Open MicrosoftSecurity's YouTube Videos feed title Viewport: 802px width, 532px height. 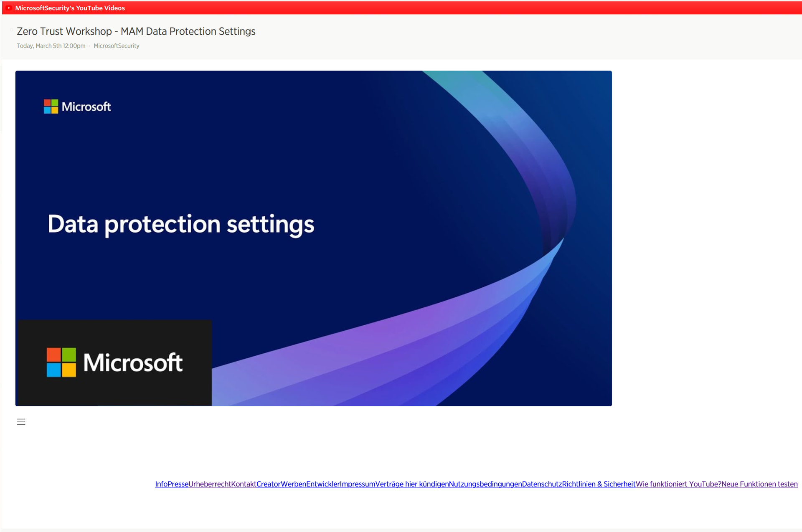[70, 8]
